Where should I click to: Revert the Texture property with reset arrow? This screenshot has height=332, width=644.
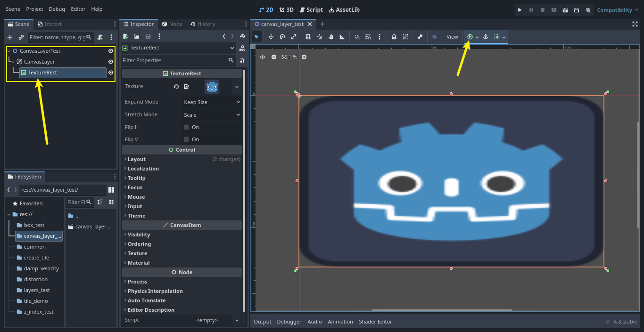[x=176, y=87]
